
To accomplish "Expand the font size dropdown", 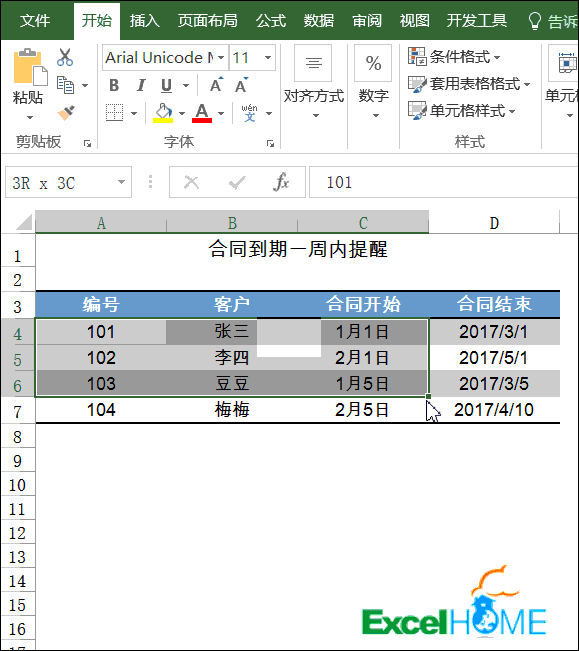I will tap(268, 58).
